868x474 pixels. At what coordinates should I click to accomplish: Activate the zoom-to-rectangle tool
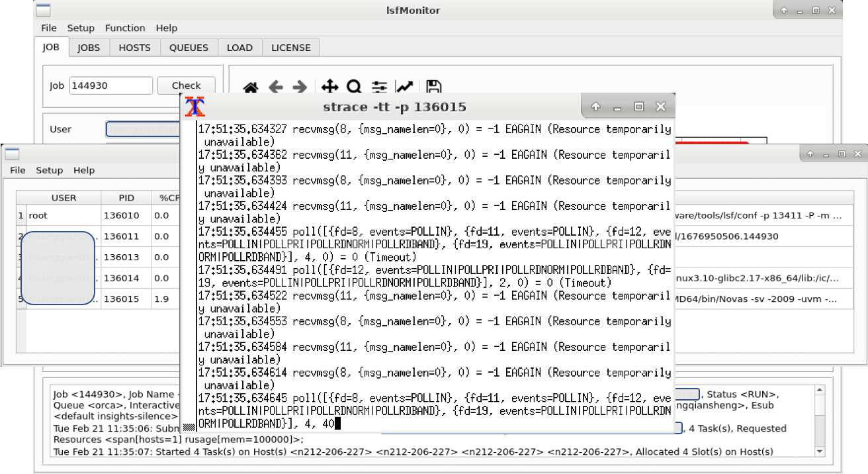pos(354,86)
